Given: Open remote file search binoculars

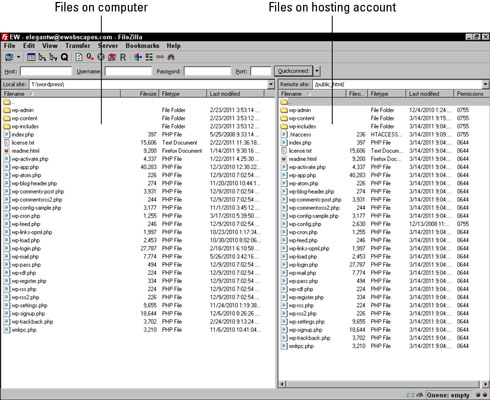Looking at the screenshot, I should point(171,57).
